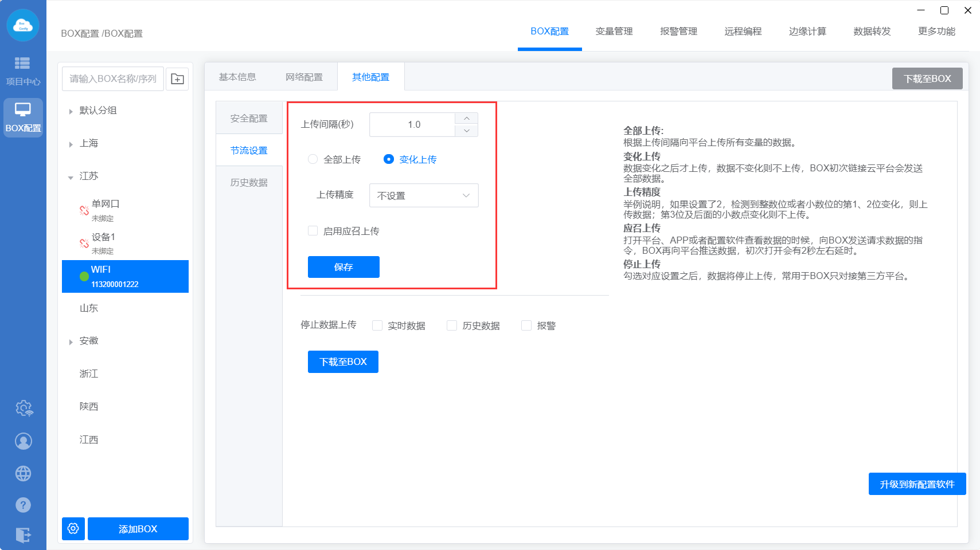Click the logout exit icon

coord(24,535)
